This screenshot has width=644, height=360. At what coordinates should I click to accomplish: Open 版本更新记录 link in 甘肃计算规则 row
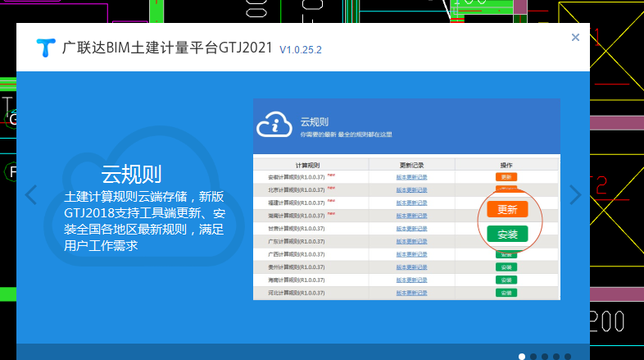[411, 229]
